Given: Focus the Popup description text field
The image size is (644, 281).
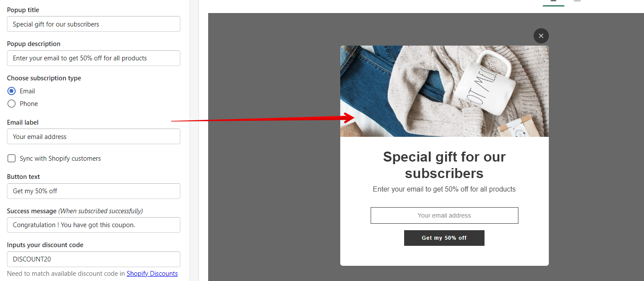Looking at the screenshot, I should tap(93, 58).
